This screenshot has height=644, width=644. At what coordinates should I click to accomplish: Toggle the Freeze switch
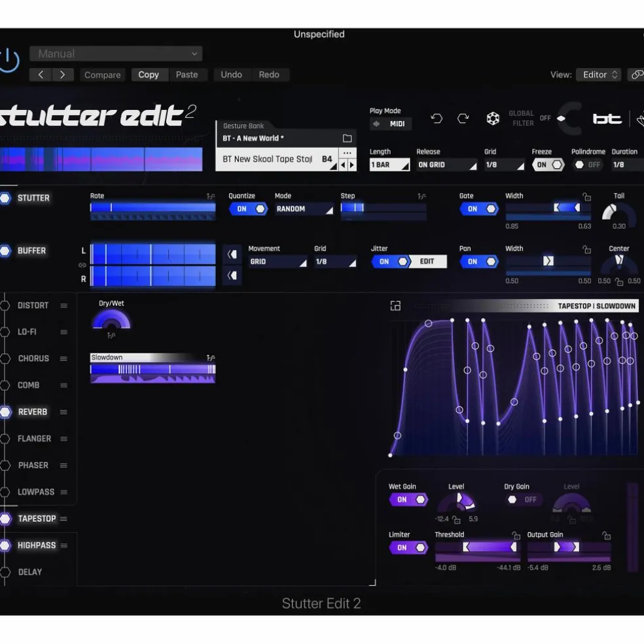tap(548, 165)
